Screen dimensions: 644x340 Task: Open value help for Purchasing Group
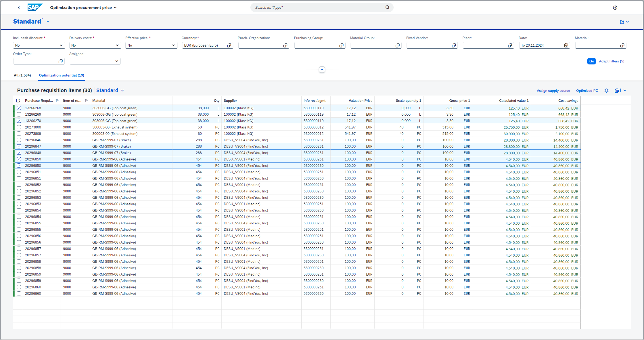coord(341,45)
